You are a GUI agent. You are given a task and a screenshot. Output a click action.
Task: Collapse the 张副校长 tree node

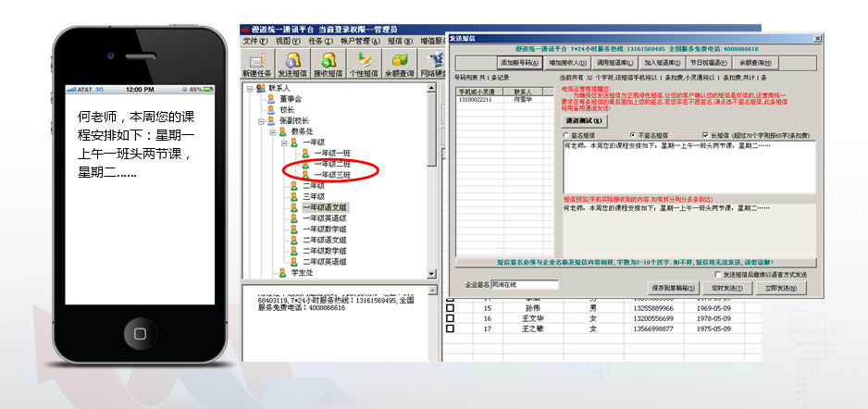click(x=259, y=120)
